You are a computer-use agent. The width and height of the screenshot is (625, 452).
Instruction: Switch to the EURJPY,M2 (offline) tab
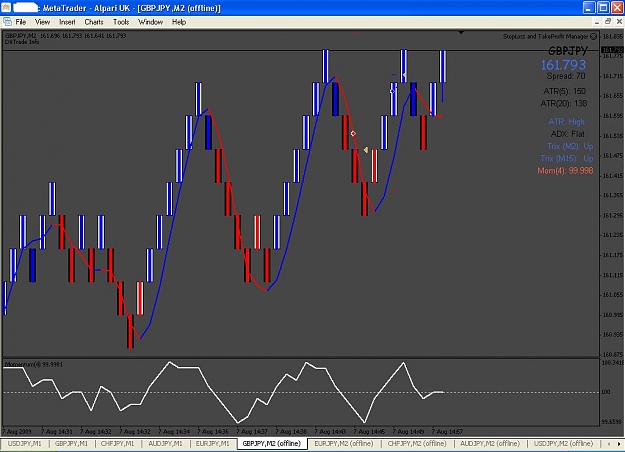click(344, 443)
